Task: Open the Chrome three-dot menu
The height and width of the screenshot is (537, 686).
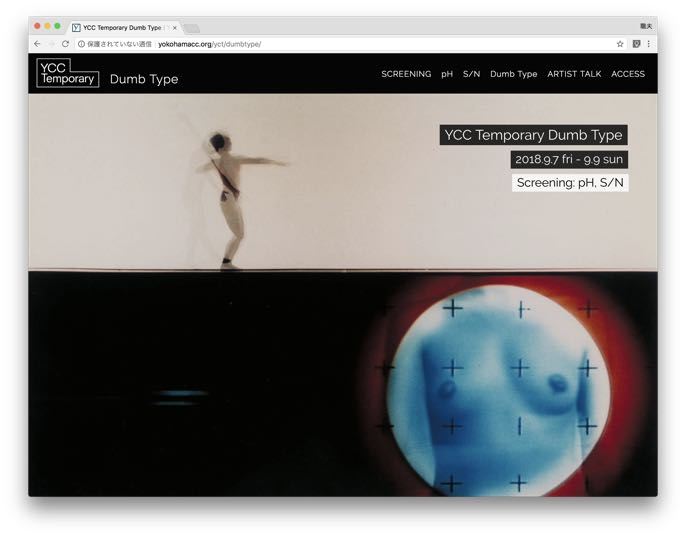Action: [648, 44]
